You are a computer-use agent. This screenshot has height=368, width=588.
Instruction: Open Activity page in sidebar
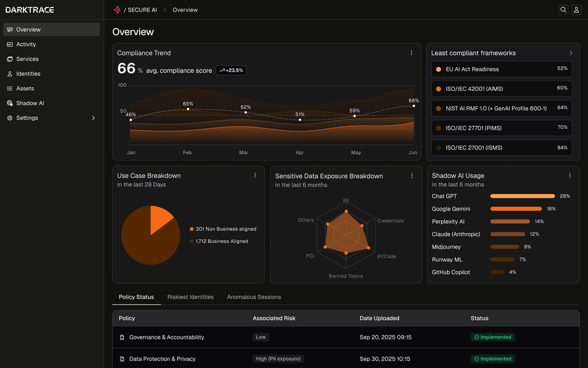pos(51,44)
